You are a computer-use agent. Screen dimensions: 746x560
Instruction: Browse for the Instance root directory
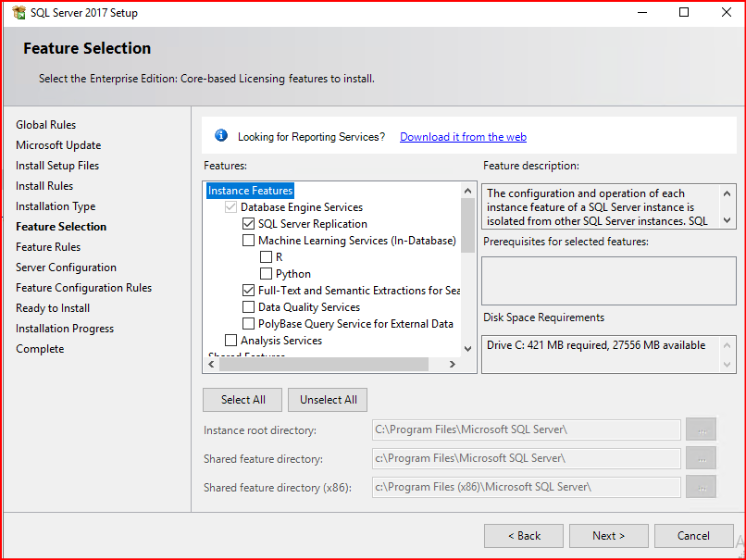pyautogui.click(x=701, y=429)
